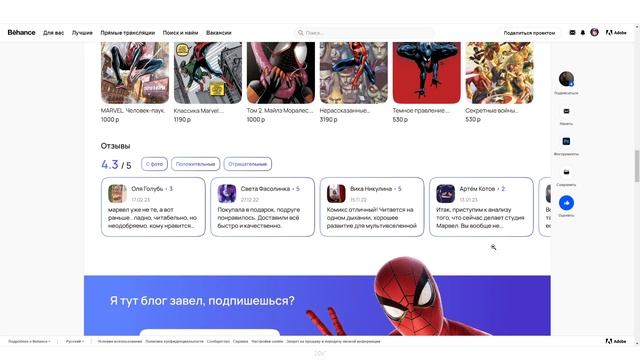Click the Сохранить (save) sidebar icon
This screenshot has width=640, height=360.
[x=566, y=172]
